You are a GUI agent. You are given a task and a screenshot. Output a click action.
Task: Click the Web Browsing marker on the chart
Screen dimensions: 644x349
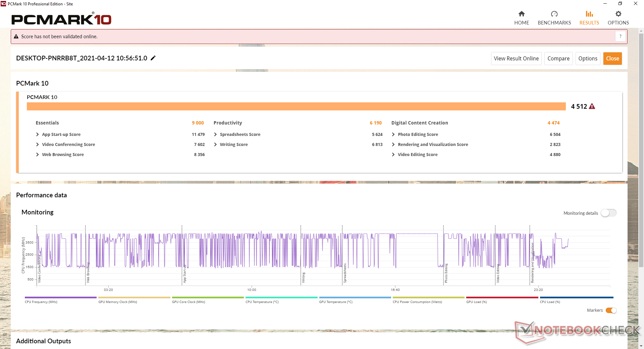[88, 272]
